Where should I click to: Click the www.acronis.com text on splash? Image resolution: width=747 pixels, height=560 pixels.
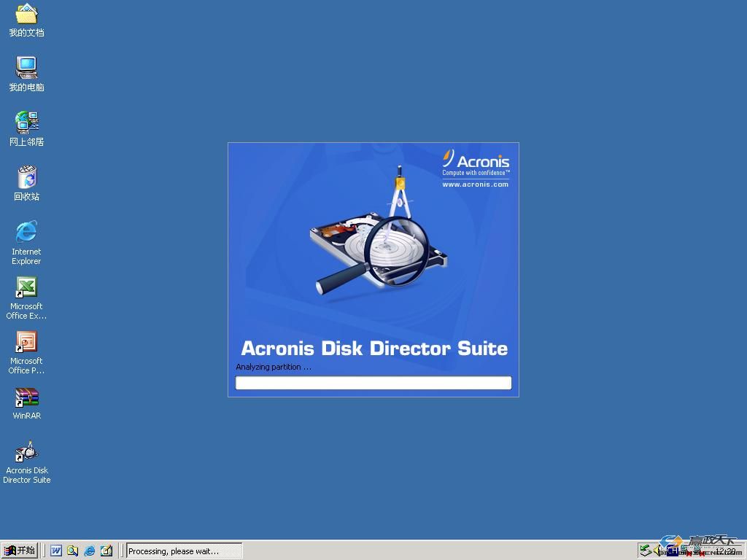tap(475, 184)
